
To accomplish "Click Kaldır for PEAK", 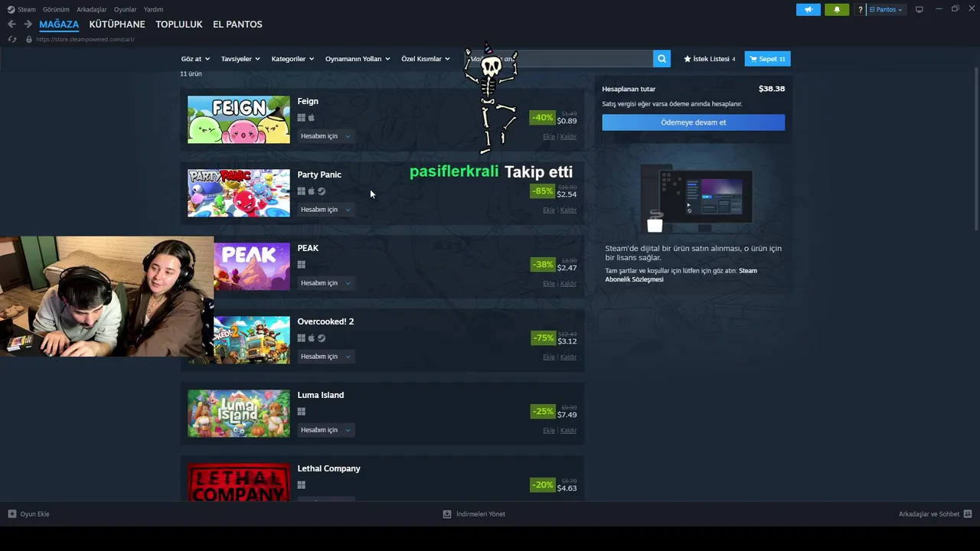I will pos(568,284).
